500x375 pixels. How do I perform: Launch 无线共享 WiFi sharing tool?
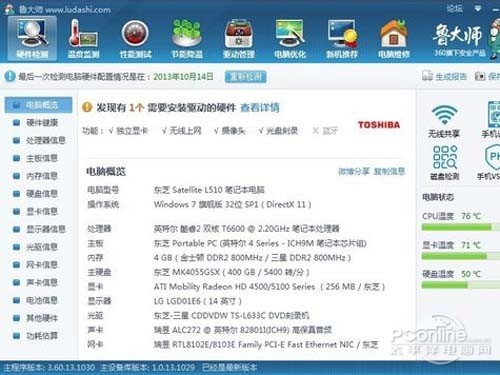coord(444,121)
